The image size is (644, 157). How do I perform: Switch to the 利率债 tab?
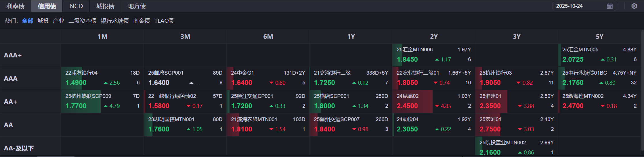(16, 6)
